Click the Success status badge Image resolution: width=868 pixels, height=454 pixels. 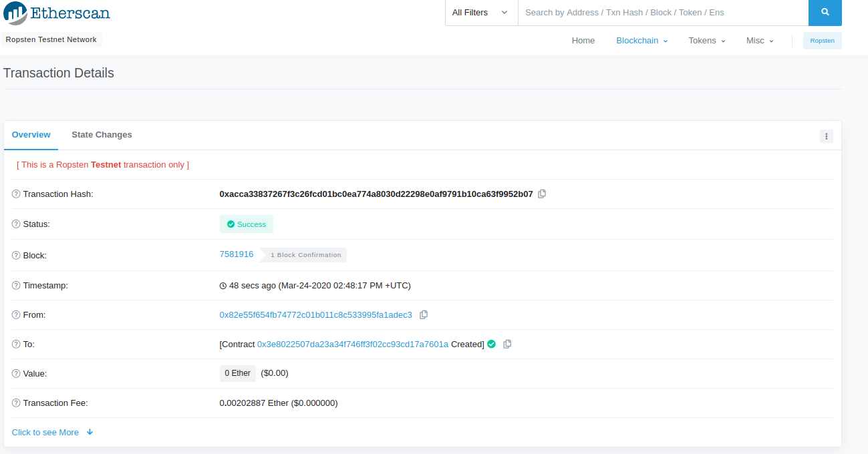247,224
